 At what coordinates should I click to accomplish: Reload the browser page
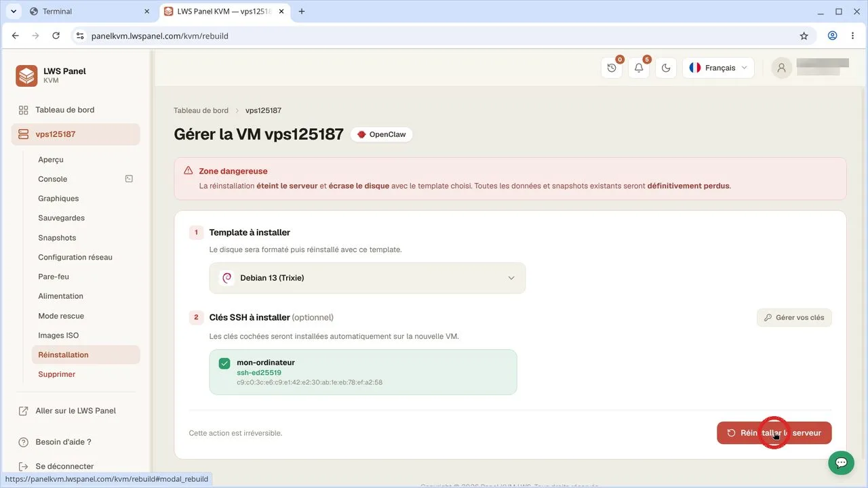(56, 36)
